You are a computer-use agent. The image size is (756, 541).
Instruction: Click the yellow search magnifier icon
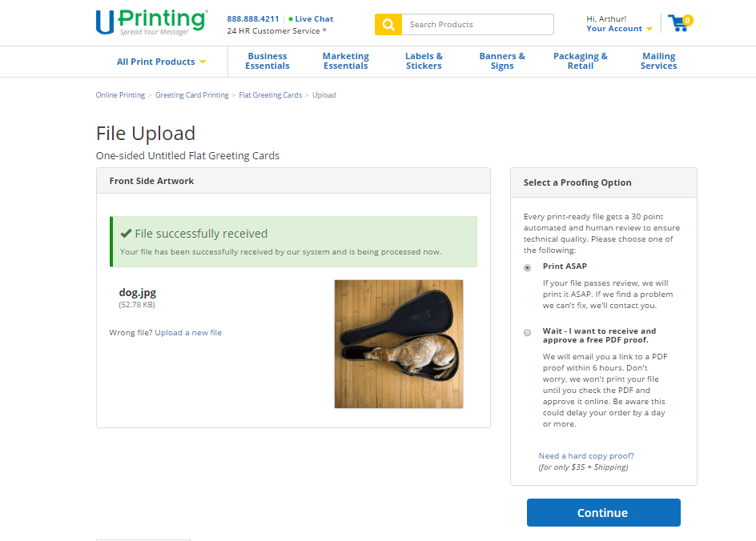point(388,25)
